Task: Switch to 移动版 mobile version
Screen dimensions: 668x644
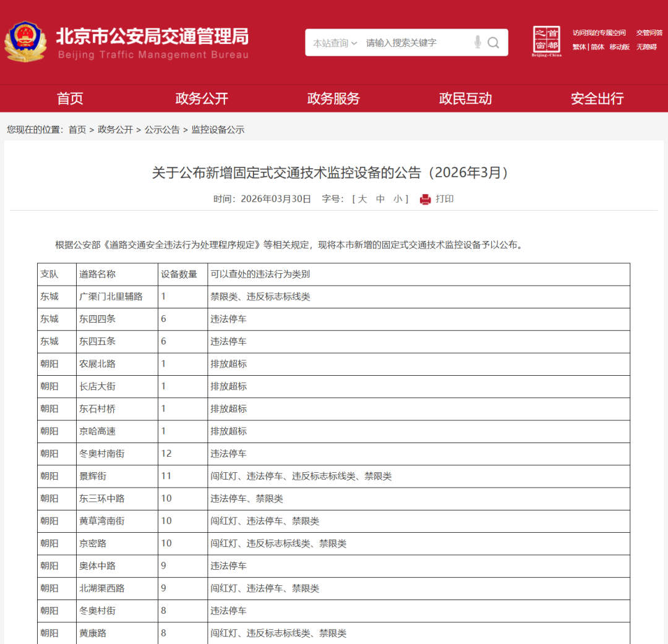Action: (619, 47)
